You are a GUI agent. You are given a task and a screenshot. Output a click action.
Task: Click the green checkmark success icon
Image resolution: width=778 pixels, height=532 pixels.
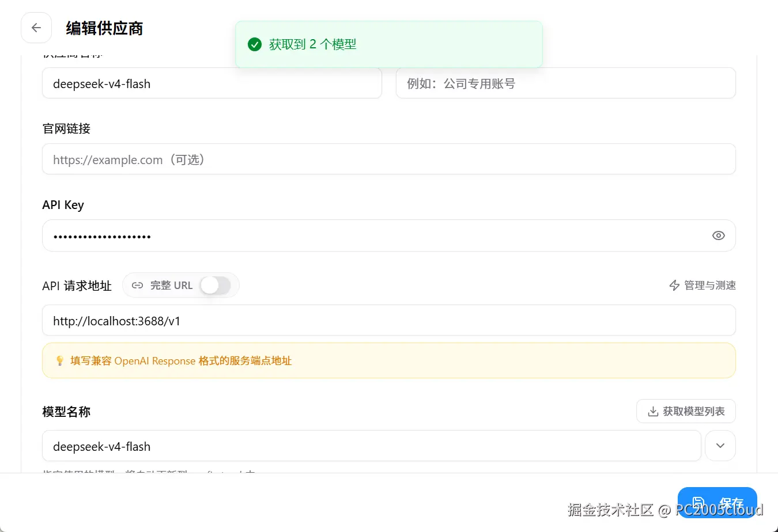(x=255, y=44)
